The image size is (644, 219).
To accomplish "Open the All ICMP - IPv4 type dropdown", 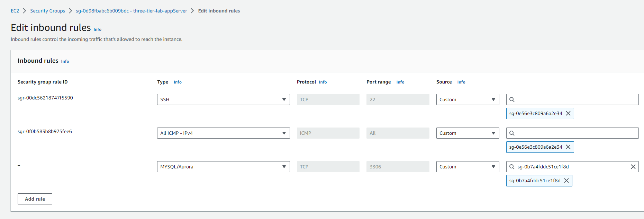I will [x=223, y=133].
